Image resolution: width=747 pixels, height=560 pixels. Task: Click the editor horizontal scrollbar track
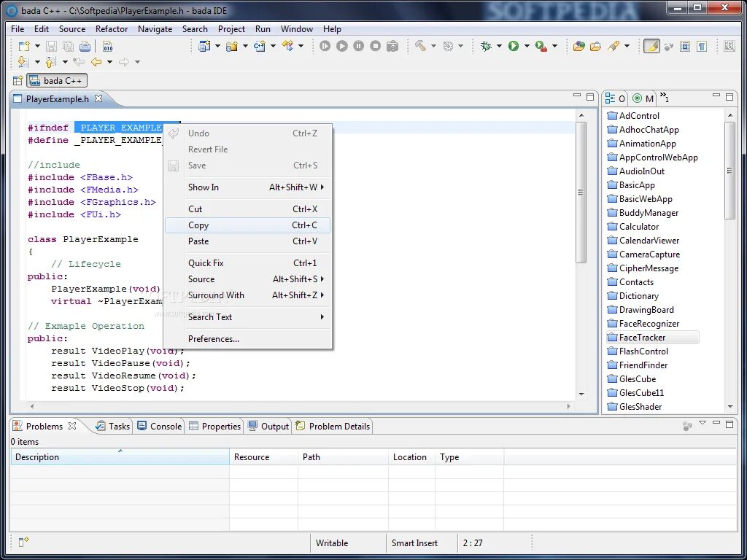pyautogui.click(x=301, y=406)
